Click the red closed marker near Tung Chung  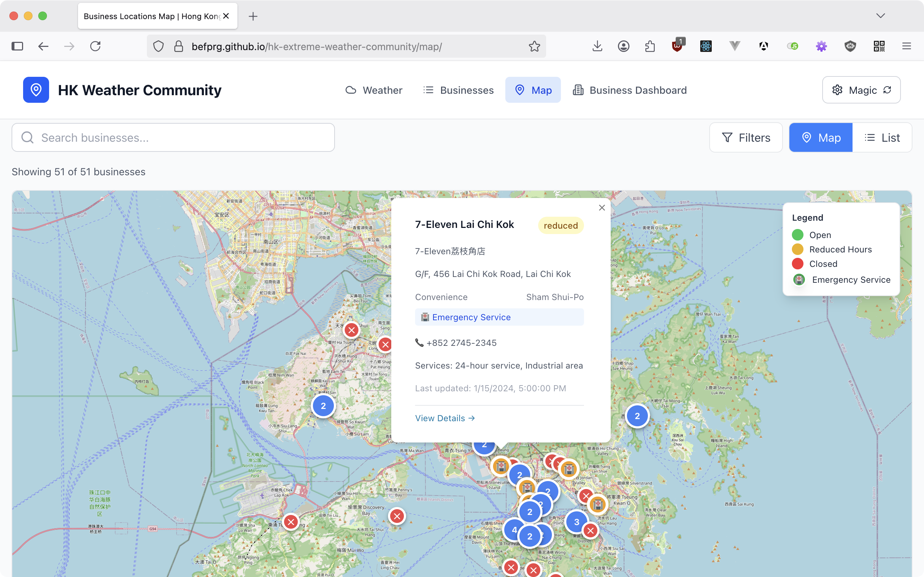click(291, 522)
